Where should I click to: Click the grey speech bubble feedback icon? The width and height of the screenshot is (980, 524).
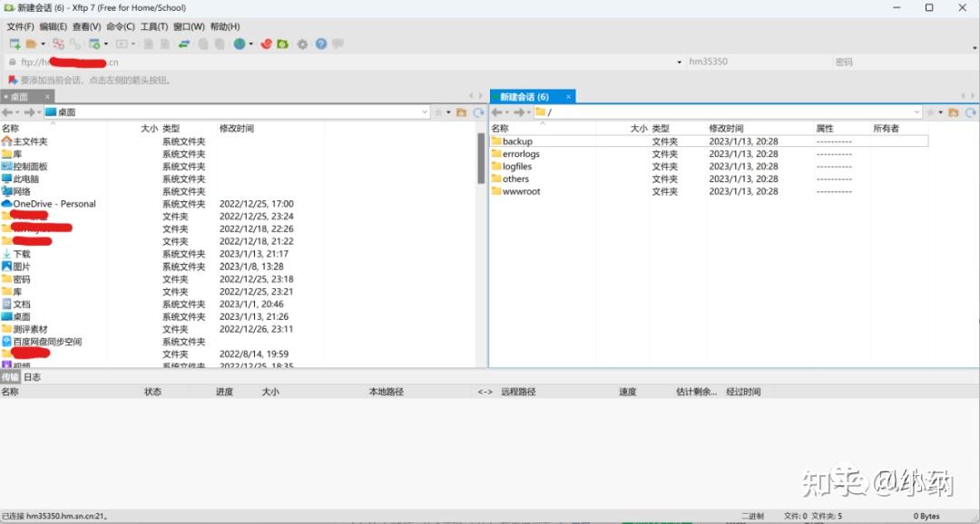point(338,44)
